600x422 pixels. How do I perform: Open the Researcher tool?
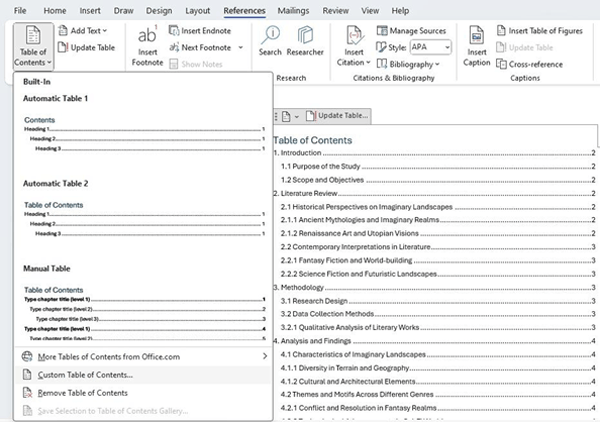click(305, 41)
